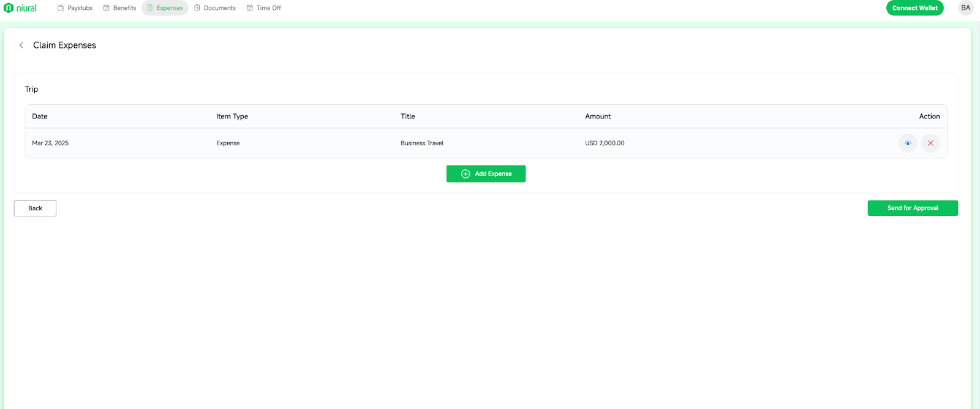This screenshot has width=980, height=409.
Task: Select the Business Travel title cell
Action: pyautogui.click(x=422, y=143)
